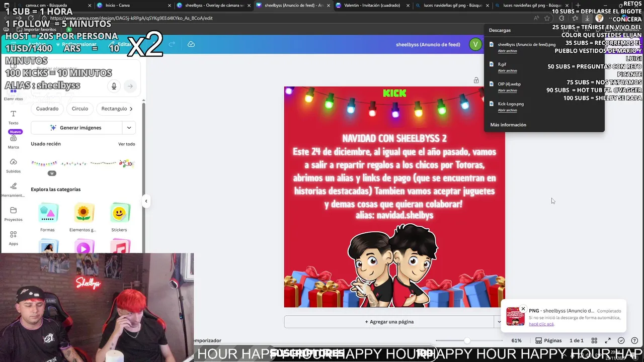This screenshot has width=644, height=362.
Task: Click Agregar una página button
Action: 389,322
